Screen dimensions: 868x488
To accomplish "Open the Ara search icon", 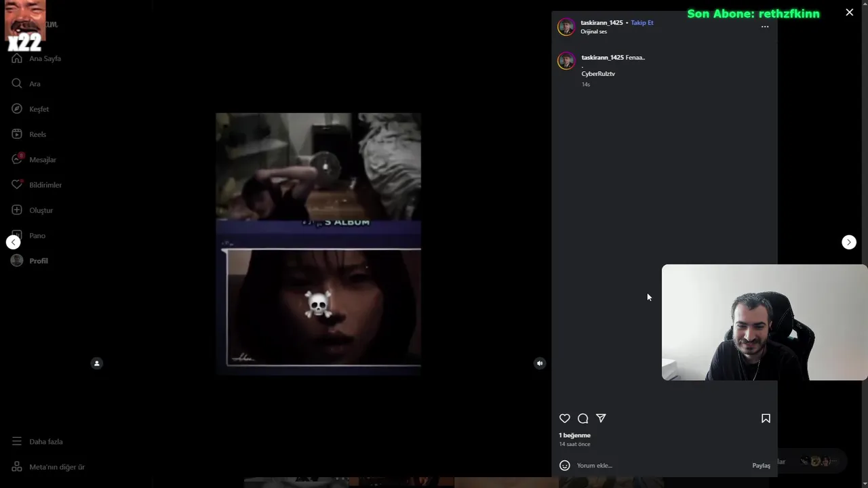I will [17, 83].
